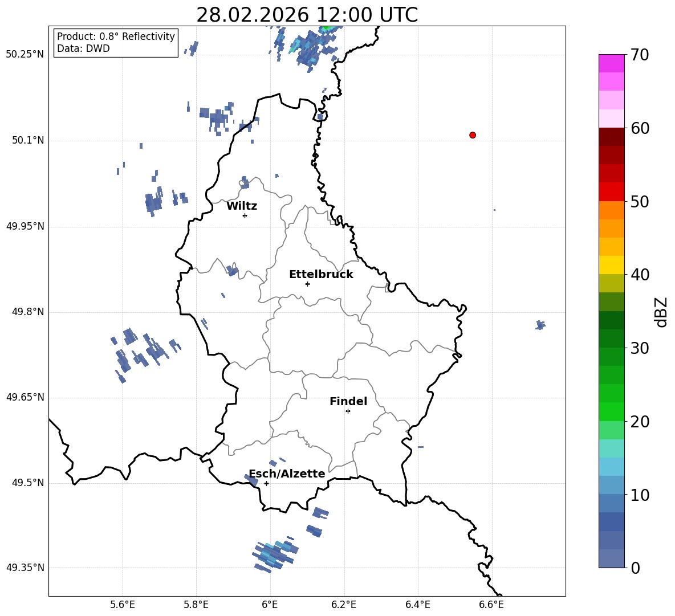675x616 pixels.
Task: Click the red dot radar site marker
Action: pyautogui.click(x=473, y=135)
